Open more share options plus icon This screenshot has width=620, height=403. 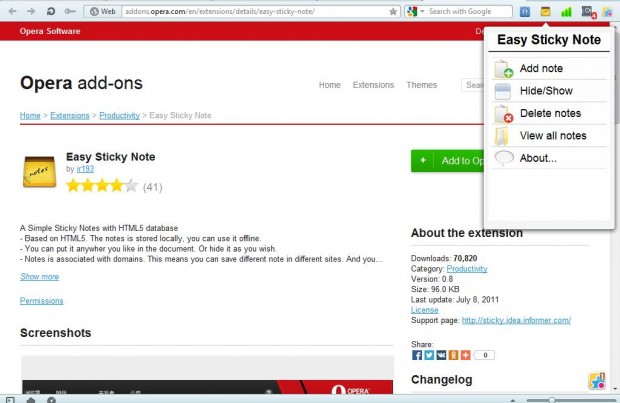pos(466,355)
